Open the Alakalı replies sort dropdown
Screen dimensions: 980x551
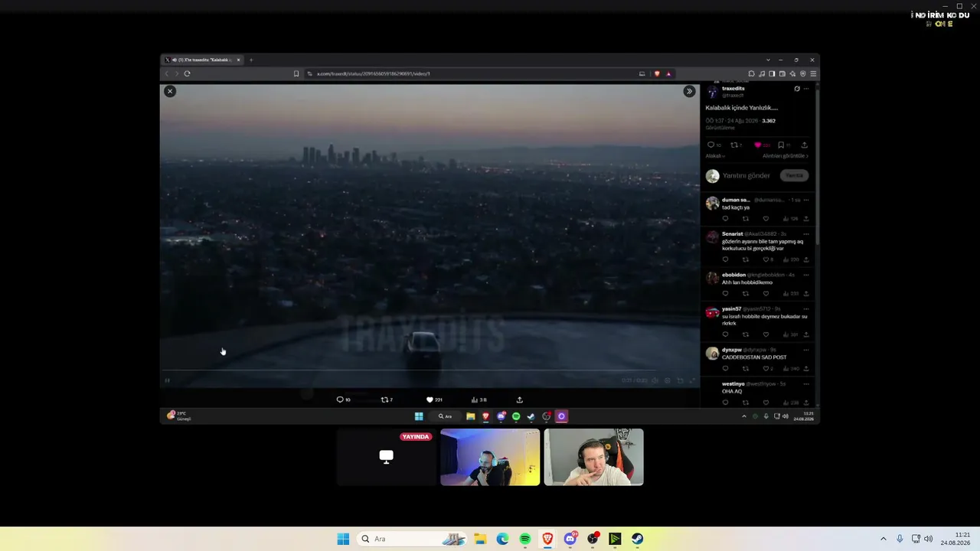coord(716,156)
